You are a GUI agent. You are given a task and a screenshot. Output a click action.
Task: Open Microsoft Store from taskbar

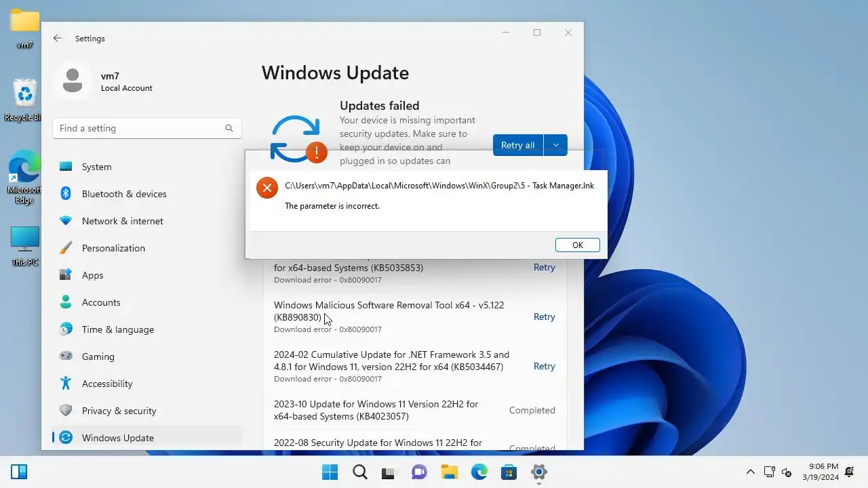(x=509, y=472)
